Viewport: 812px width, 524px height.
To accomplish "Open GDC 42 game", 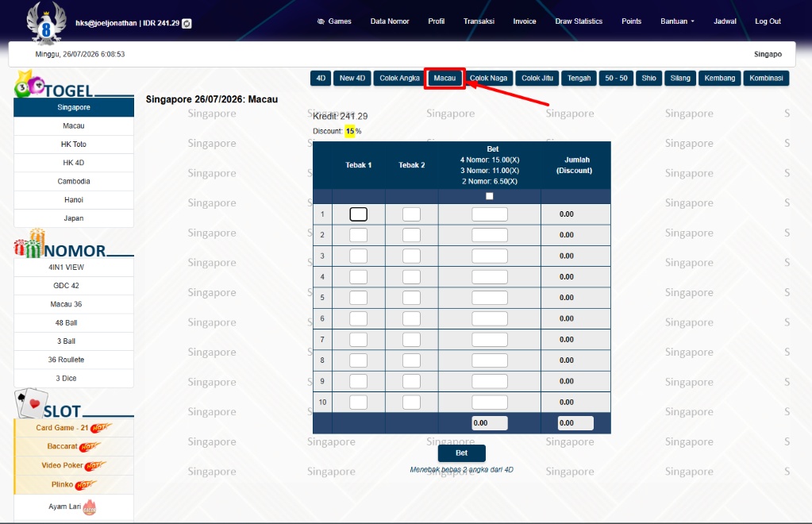I will coord(74,286).
